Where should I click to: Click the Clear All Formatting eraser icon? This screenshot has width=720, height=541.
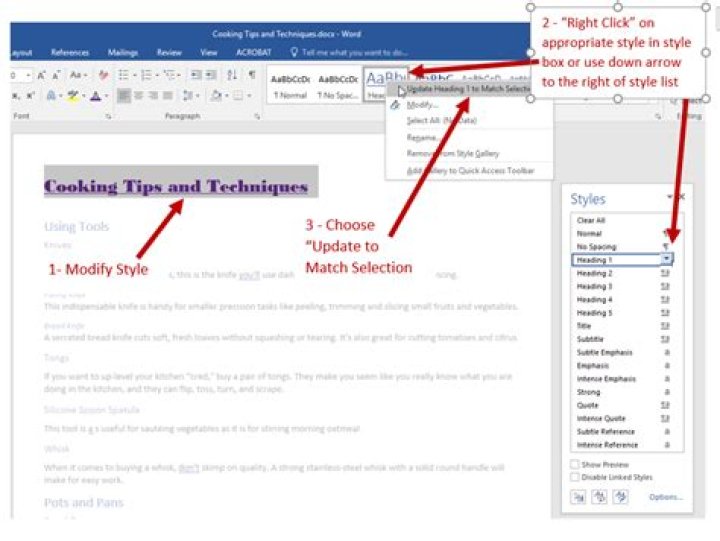tap(104, 75)
